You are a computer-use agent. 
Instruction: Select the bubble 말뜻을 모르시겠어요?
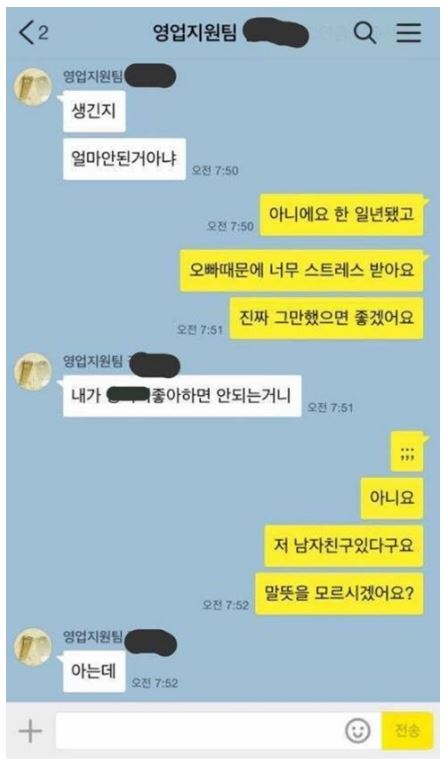point(339,594)
